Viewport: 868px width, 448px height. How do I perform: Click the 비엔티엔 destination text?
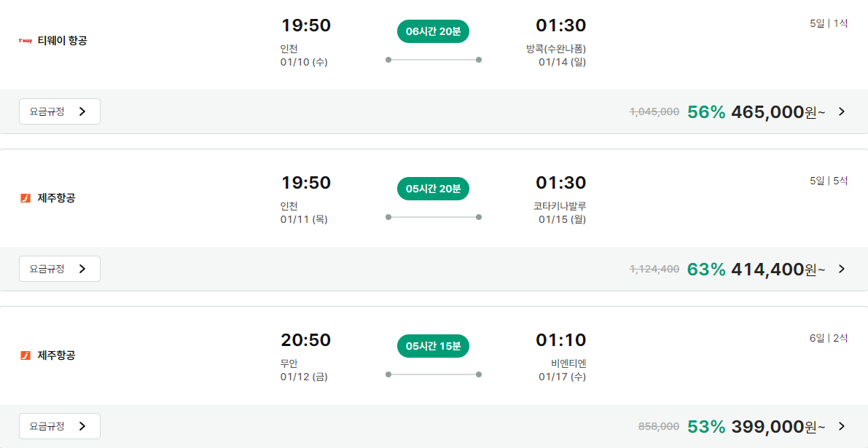(568, 363)
